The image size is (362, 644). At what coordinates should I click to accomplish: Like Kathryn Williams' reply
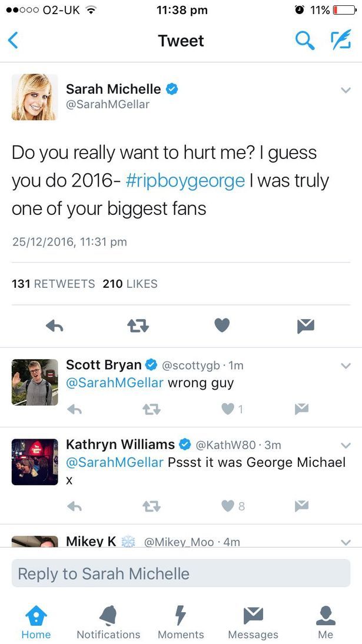coord(227,505)
